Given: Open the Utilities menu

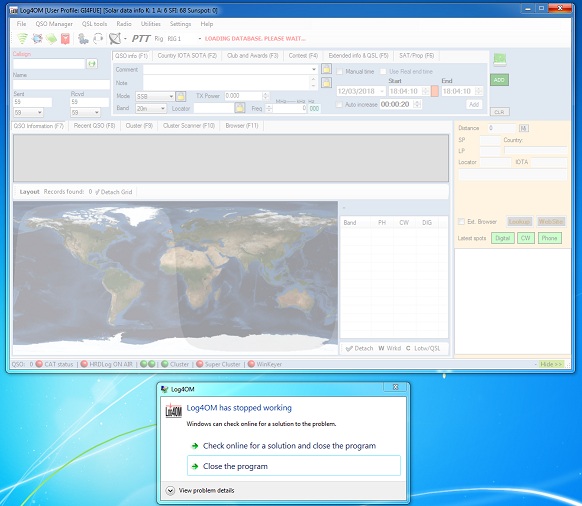Looking at the screenshot, I should coord(150,24).
